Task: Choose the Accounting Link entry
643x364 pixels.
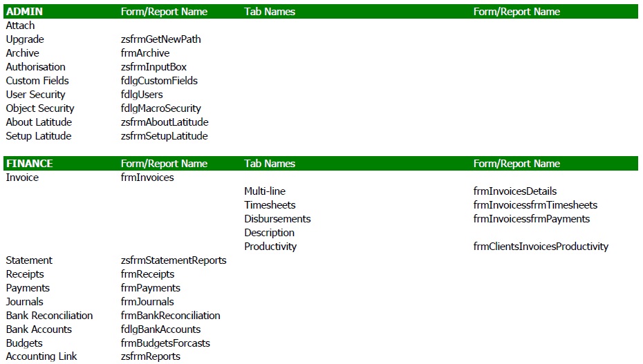Action: [x=41, y=356]
